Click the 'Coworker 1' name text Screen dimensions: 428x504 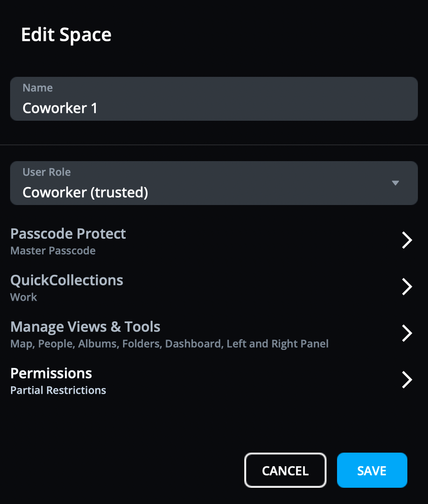[x=60, y=108]
